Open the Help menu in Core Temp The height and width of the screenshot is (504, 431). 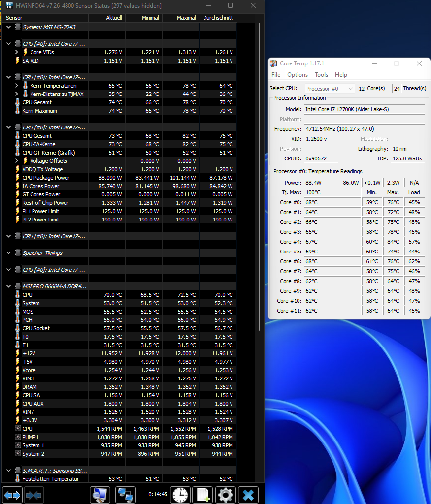coord(341,75)
